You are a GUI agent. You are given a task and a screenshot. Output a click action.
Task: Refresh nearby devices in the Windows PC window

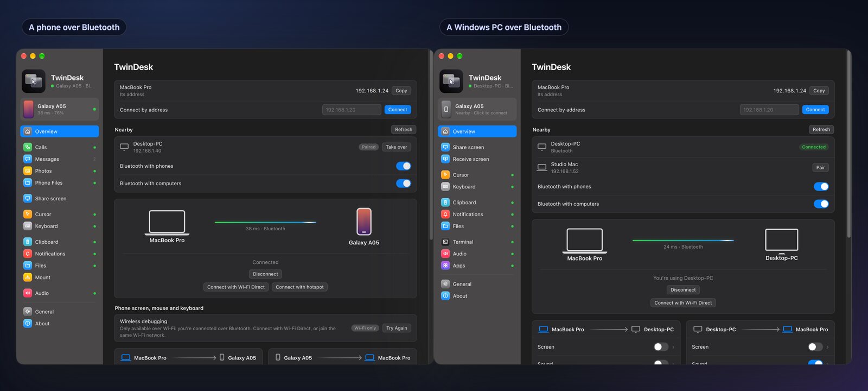tap(821, 130)
